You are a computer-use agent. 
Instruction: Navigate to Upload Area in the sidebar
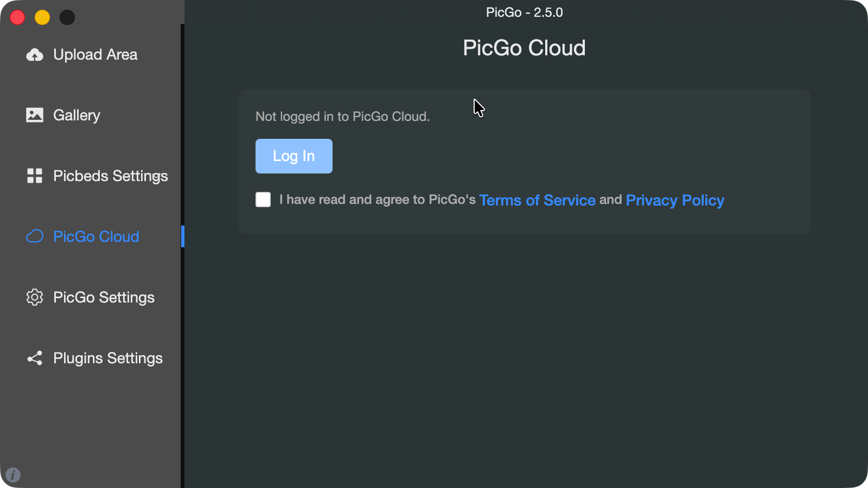pyautogui.click(x=95, y=54)
